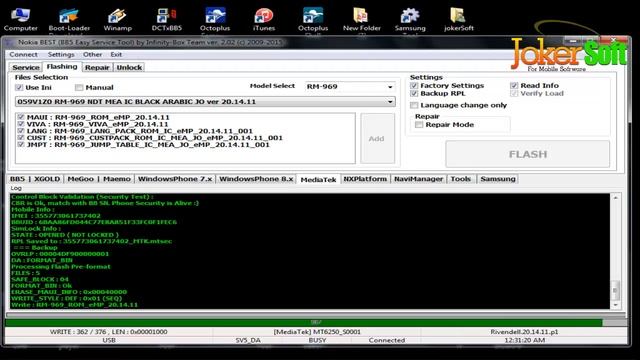Click the 'RPL Saved to' log line

(x=91, y=241)
